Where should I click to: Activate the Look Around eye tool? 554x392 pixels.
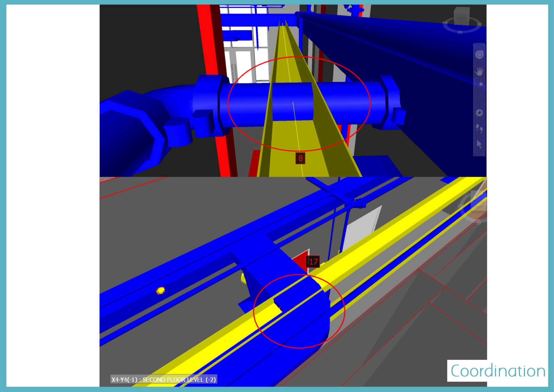[479, 113]
